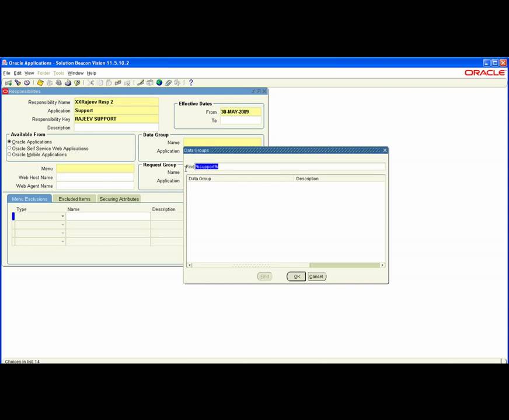
Task: Click the Paste toolbar icon
Action: (x=109, y=83)
